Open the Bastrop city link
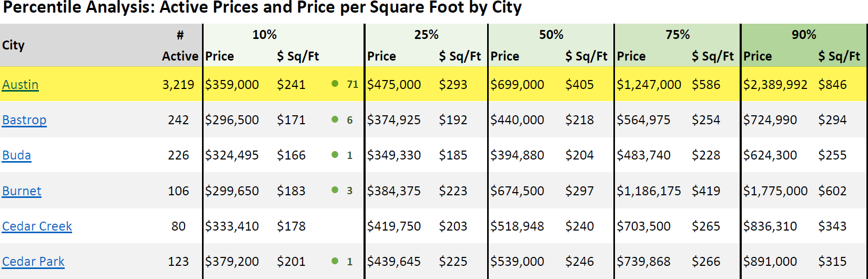The width and height of the screenshot is (868, 279). pos(24,120)
